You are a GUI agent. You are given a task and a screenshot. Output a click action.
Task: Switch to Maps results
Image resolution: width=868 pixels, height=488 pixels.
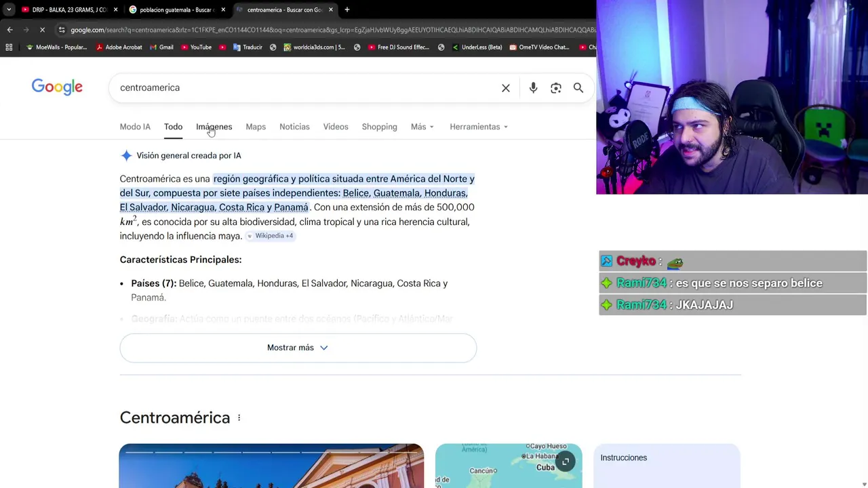click(256, 127)
